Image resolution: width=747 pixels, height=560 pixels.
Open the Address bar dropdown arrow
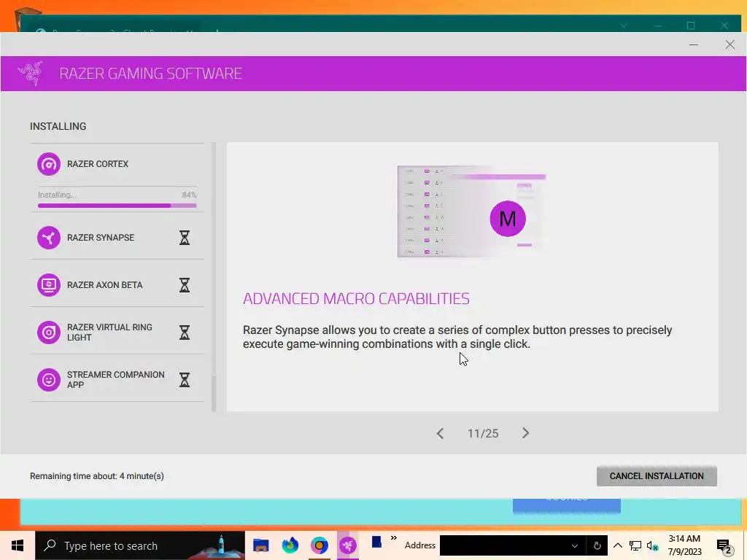[575, 545]
